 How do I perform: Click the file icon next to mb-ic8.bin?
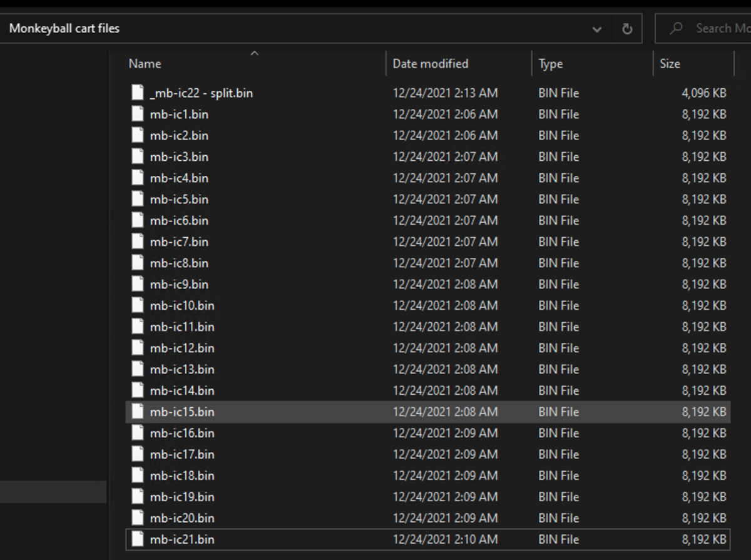(x=138, y=263)
